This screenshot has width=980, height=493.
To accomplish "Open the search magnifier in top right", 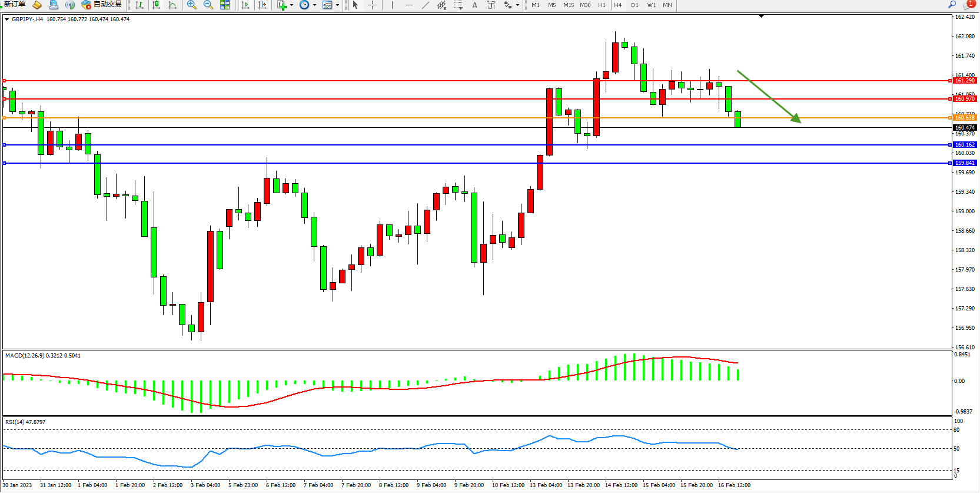I will (x=952, y=5).
